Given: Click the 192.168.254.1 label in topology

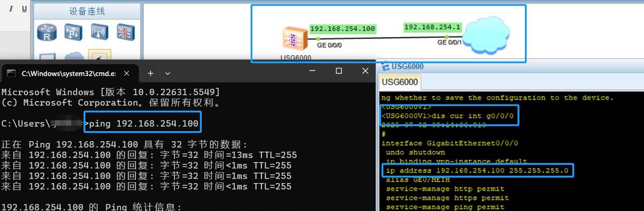Looking at the screenshot, I should click(x=433, y=27).
